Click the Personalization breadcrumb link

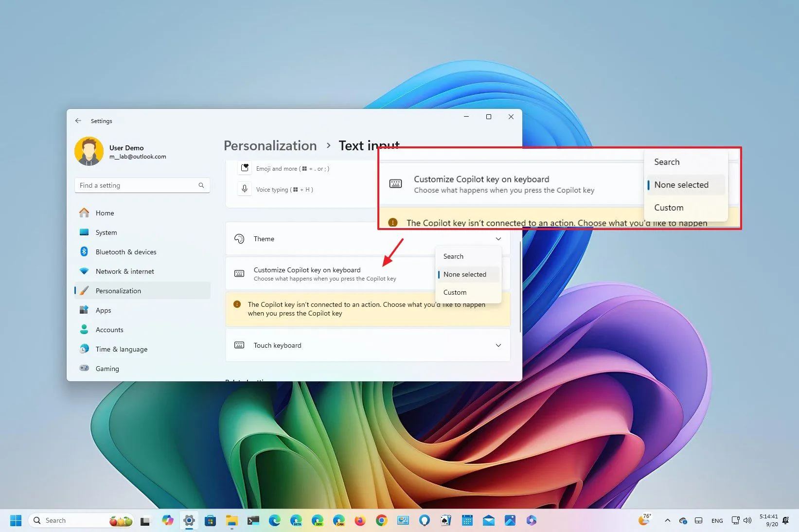pyautogui.click(x=270, y=145)
